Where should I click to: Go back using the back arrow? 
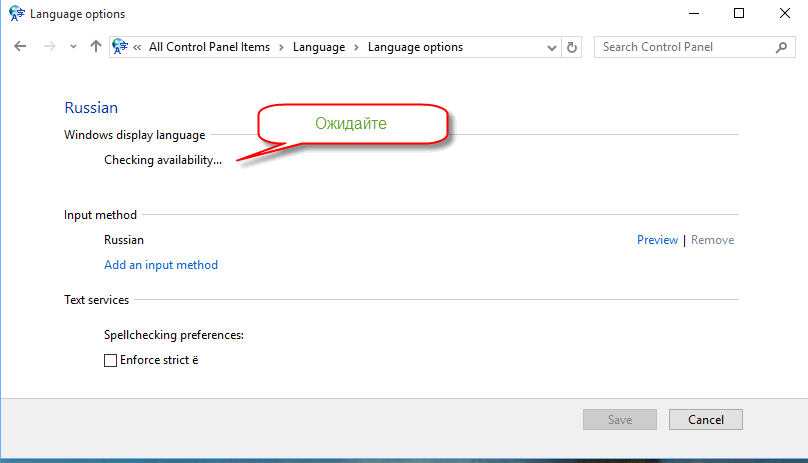pyautogui.click(x=21, y=47)
